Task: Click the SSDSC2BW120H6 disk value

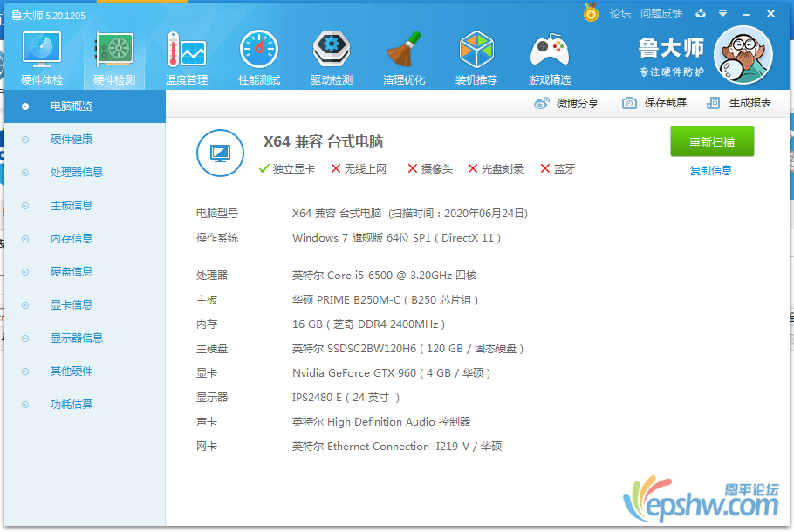Action: click(x=407, y=349)
